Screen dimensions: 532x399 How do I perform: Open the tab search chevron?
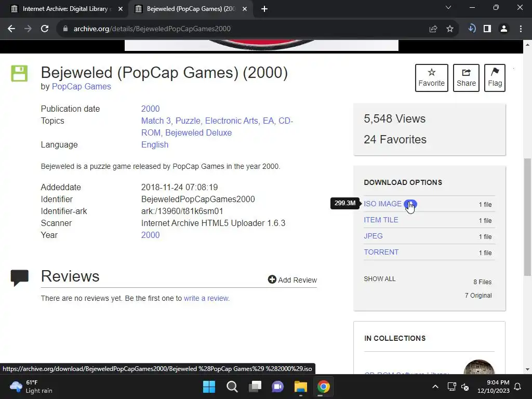(x=448, y=7)
